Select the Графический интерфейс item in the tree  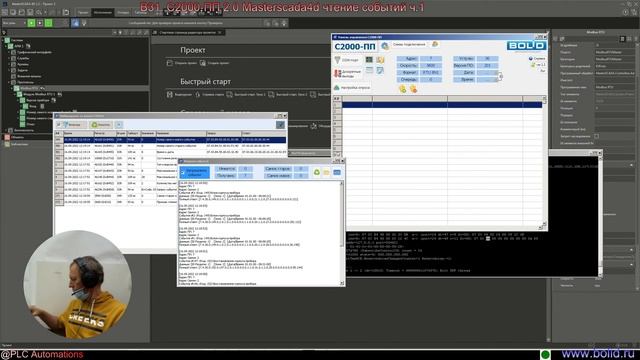click(x=31, y=52)
